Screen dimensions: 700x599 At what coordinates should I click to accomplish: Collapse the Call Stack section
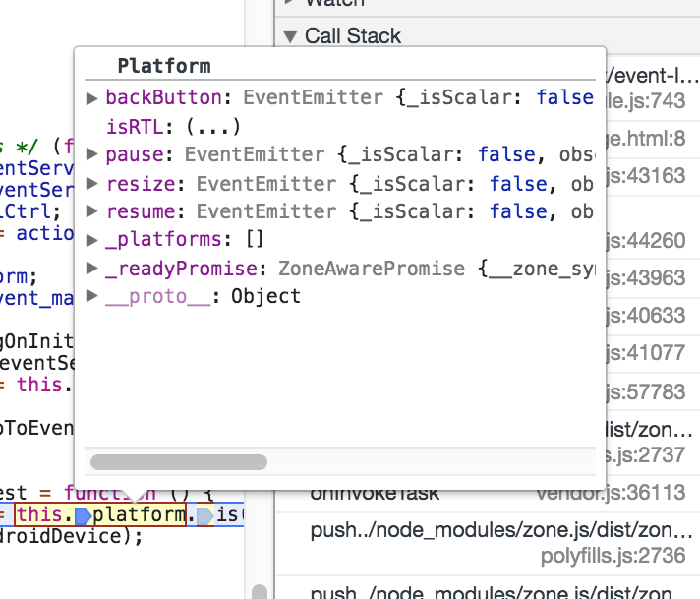point(291,36)
